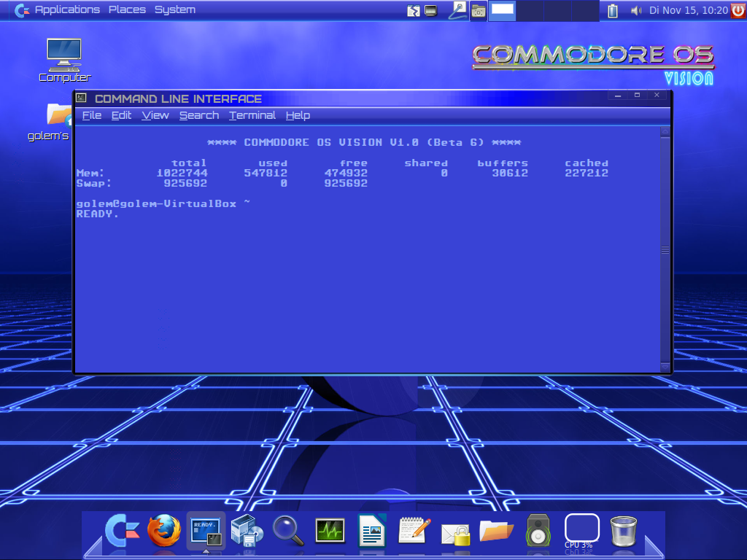Switch to the second workspace

pos(530,10)
